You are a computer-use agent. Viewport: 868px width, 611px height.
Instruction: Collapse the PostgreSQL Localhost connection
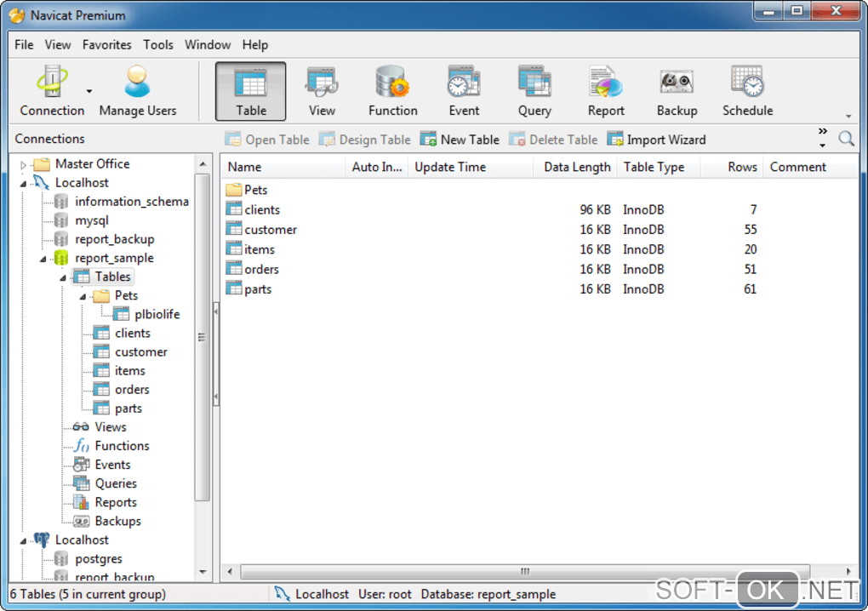23,540
